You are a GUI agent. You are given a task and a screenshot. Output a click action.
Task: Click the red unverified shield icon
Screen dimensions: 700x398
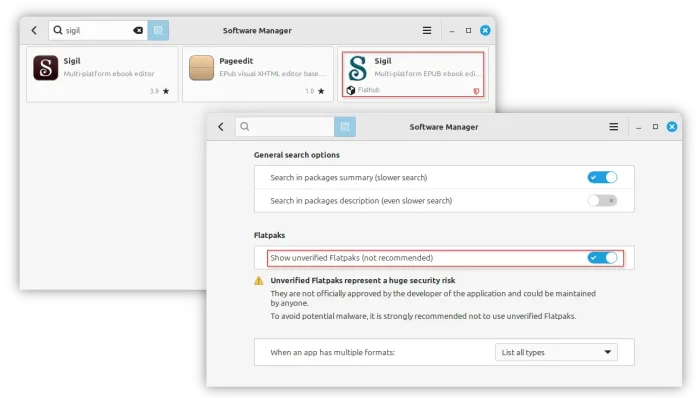pyautogui.click(x=476, y=91)
